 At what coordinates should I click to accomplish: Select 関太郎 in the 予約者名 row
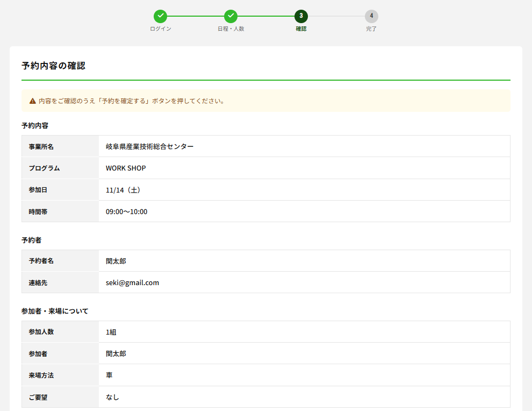pos(116,261)
